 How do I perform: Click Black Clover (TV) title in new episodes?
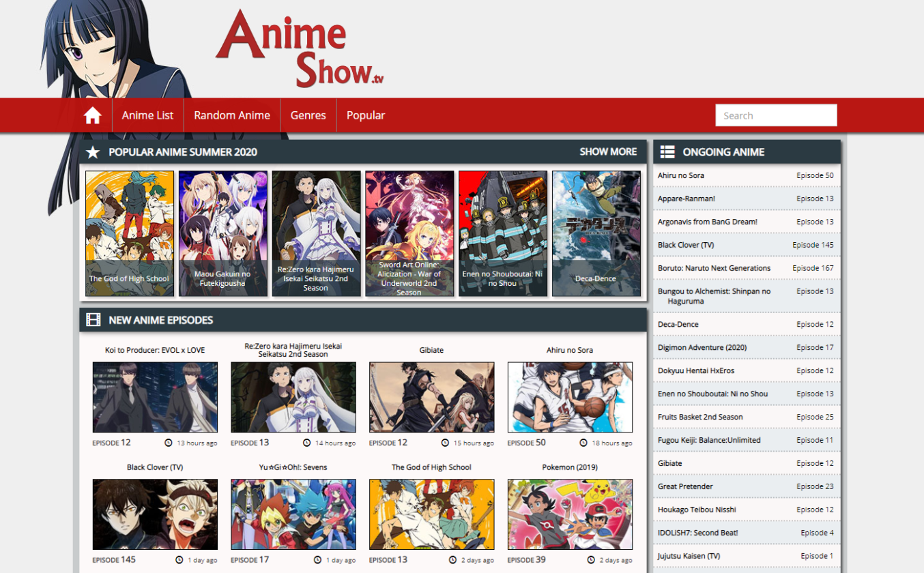(x=155, y=467)
